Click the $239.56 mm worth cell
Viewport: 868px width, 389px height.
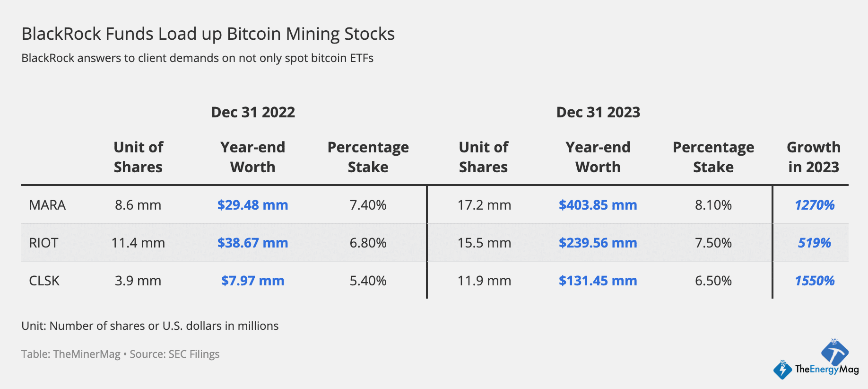point(598,243)
